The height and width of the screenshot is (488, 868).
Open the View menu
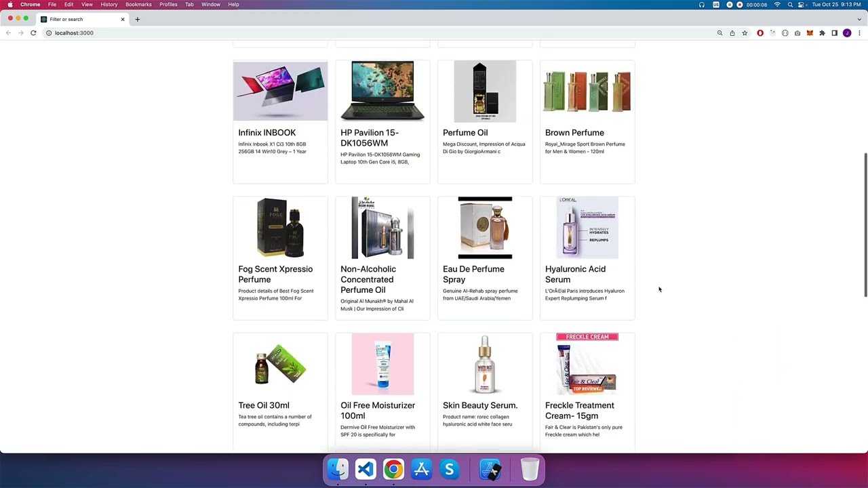click(87, 4)
